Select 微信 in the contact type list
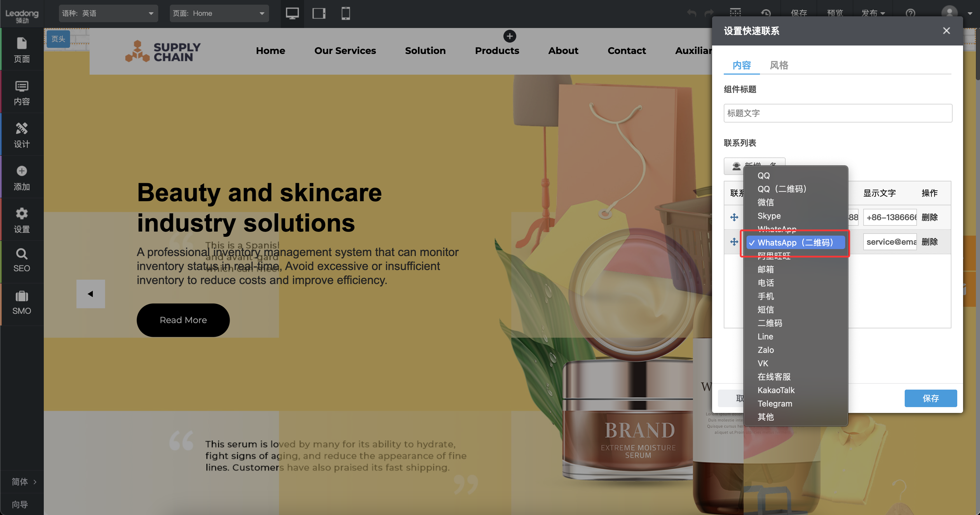The width and height of the screenshot is (980, 515). tap(765, 202)
